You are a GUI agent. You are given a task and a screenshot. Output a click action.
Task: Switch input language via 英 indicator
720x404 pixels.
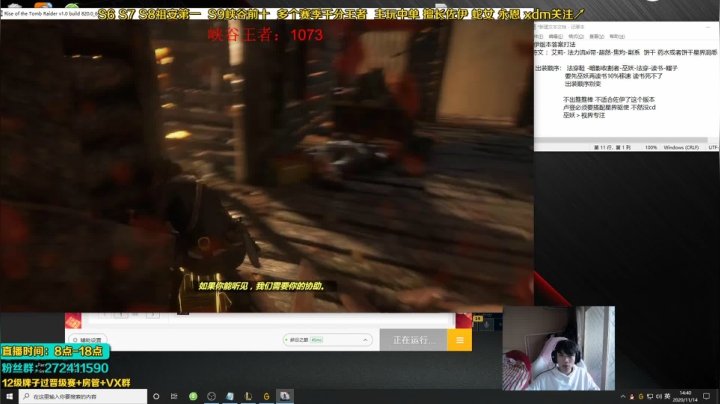(667, 396)
